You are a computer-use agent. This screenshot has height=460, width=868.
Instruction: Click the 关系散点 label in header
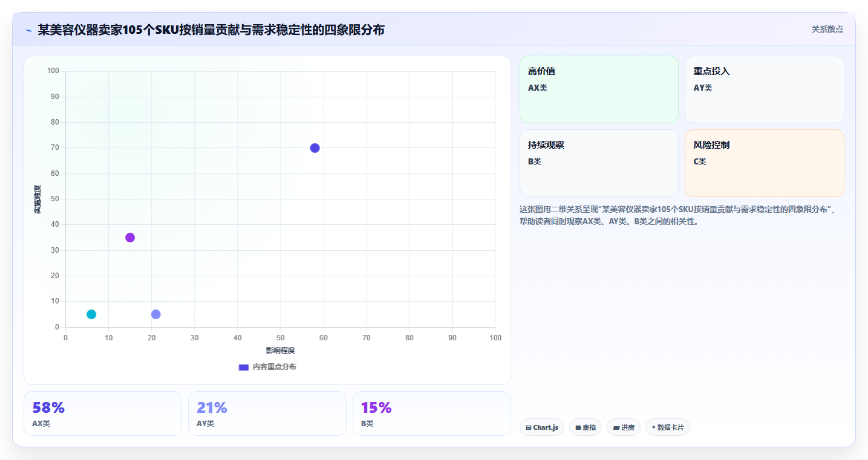827,29
